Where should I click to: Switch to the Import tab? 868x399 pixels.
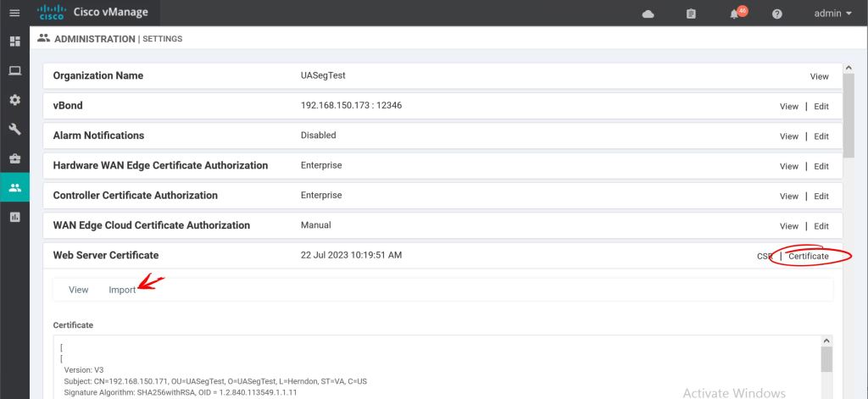122,290
